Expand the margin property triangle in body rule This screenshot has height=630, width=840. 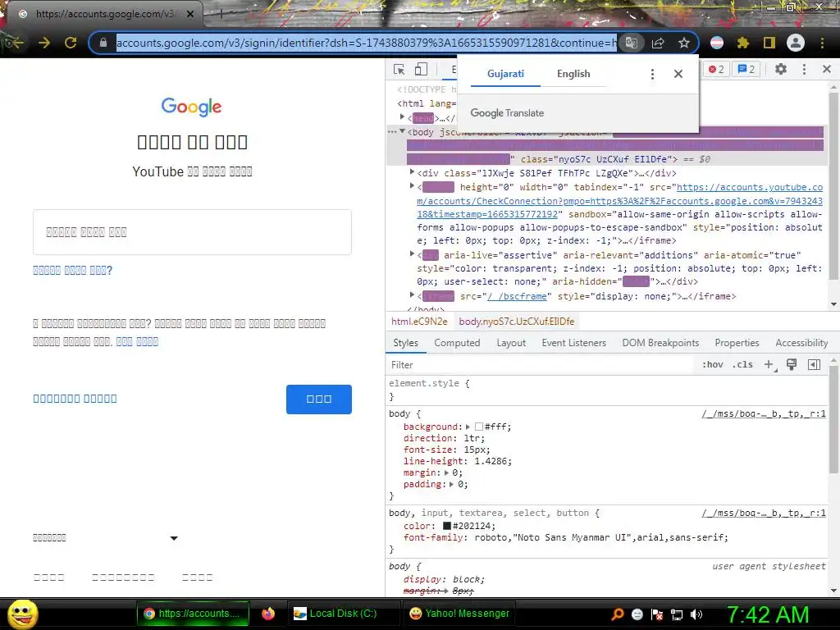point(446,473)
